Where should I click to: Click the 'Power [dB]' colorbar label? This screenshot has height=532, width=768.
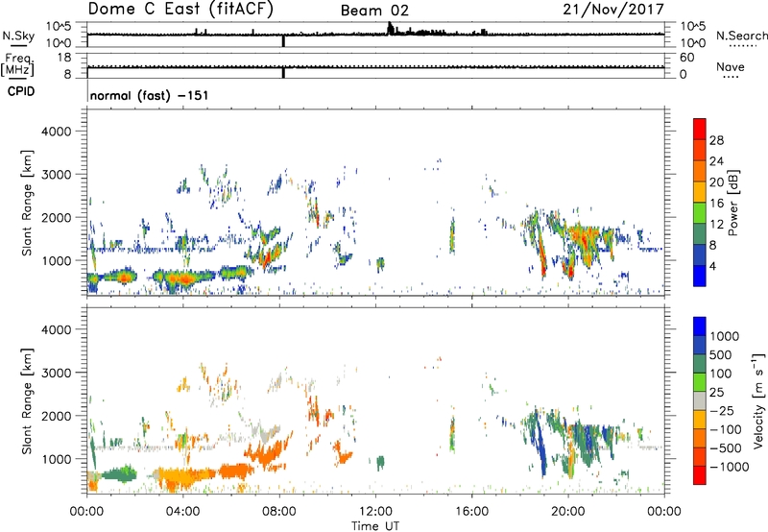[x=732, y=203]
